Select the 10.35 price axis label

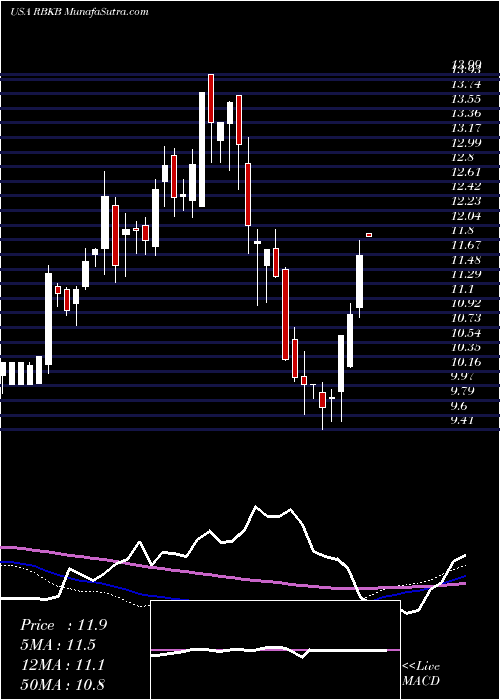(x=467, y=347)
